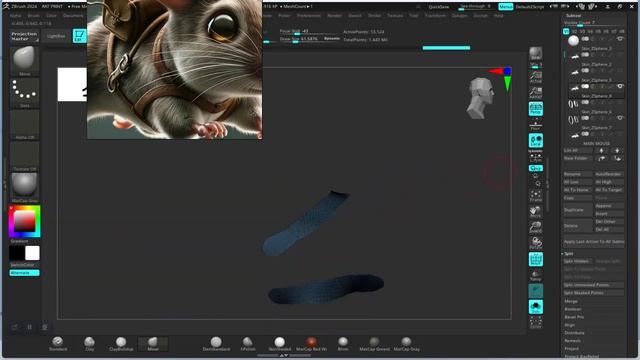Toggle the cyan Qvz rotation axis button
640x360 pixels.
(x=536, y=168)
